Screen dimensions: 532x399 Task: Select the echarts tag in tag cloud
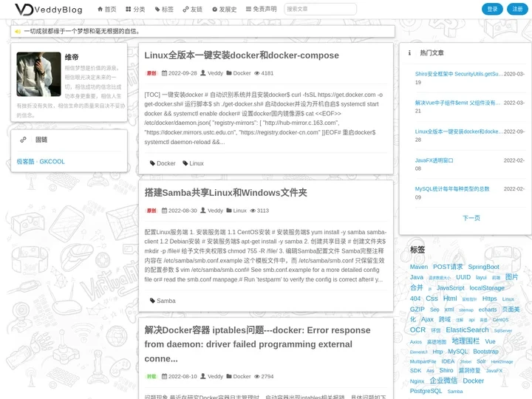(x=488, y=310)
